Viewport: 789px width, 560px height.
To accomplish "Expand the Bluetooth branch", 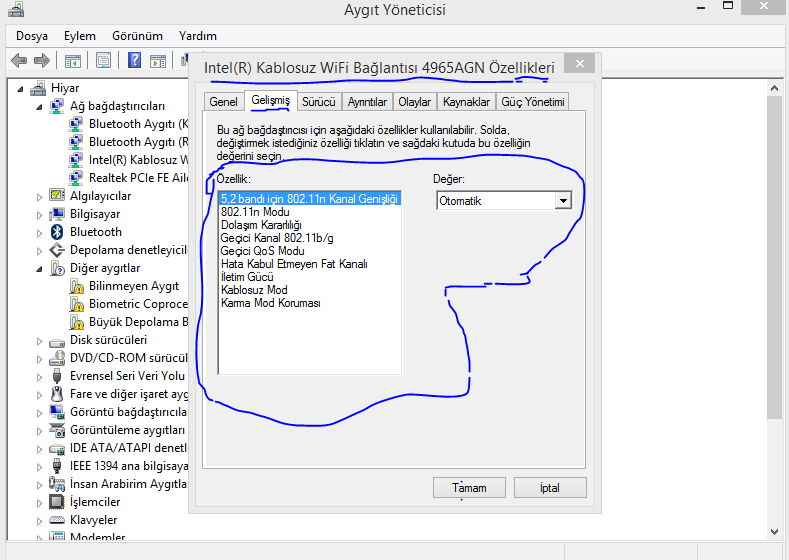I will click(39, 233).
